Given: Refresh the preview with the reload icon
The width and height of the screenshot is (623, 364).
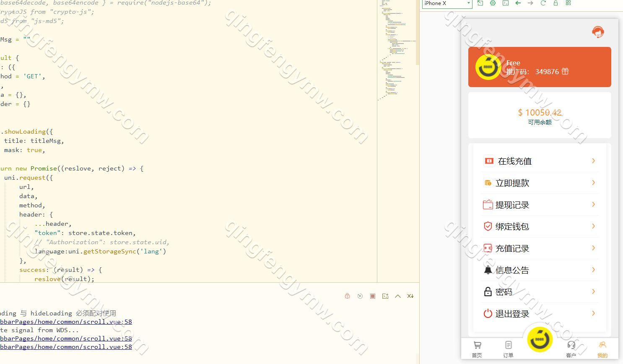Looking at the screenshot, I should pyautogui.click(x=543, y=3).
